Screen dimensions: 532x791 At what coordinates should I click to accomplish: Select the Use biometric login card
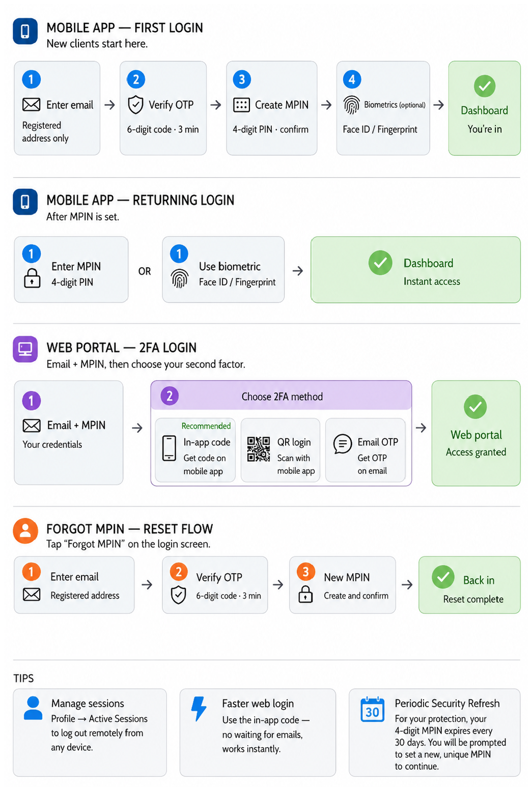pyautogui.click(x=223, y=269)
